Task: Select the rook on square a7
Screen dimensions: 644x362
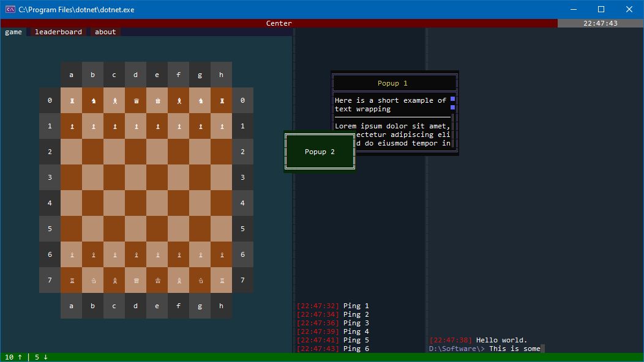Action: pos(72,281)
